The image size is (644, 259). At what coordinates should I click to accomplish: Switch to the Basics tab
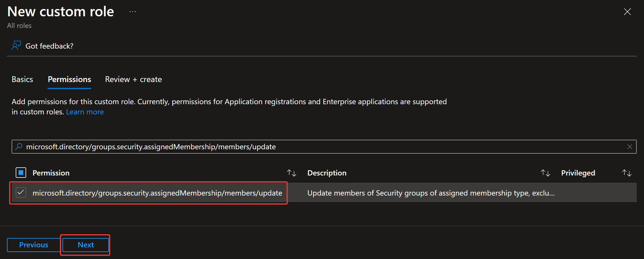point(22,79)
